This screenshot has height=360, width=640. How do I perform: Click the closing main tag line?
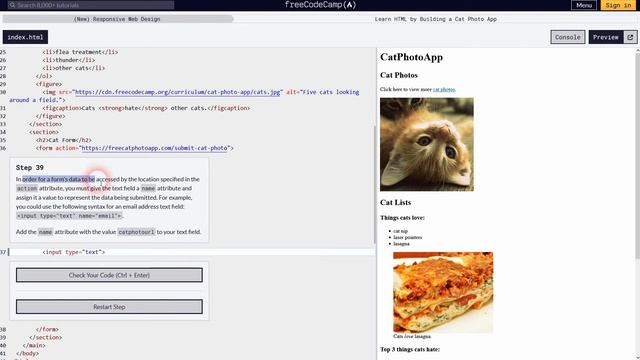tap(34, 345)
